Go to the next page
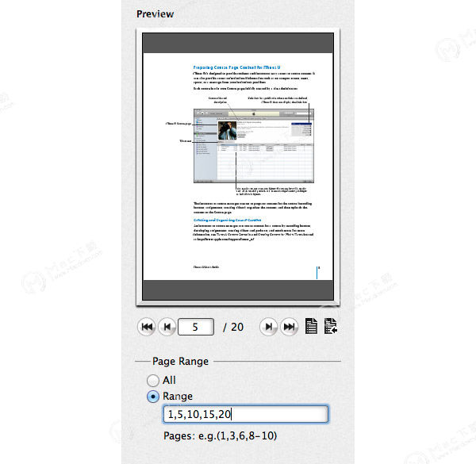Screen dimensions: 476x464 coord(269,327)
